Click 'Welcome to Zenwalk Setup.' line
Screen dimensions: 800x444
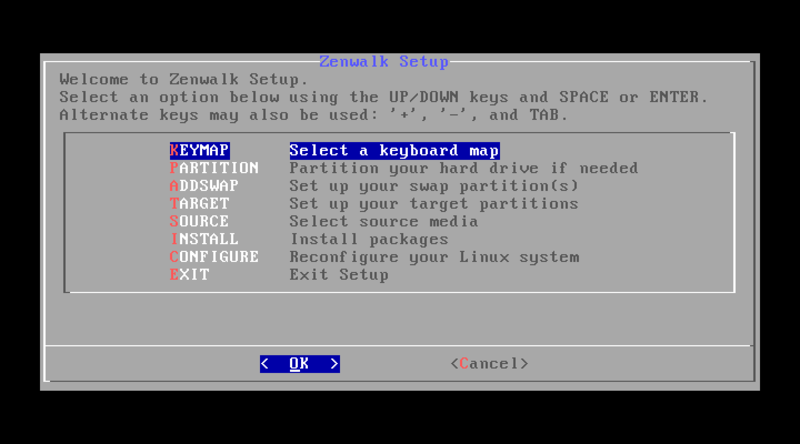(x=184, y=80)
